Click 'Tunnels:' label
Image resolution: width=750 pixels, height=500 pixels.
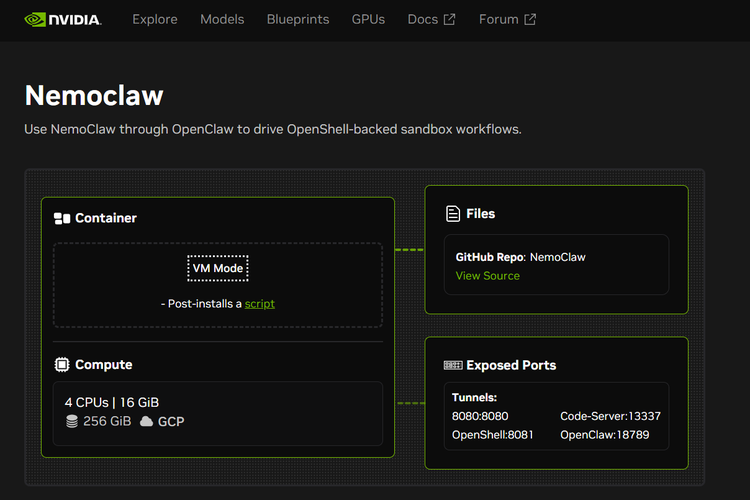click(474, 398)
